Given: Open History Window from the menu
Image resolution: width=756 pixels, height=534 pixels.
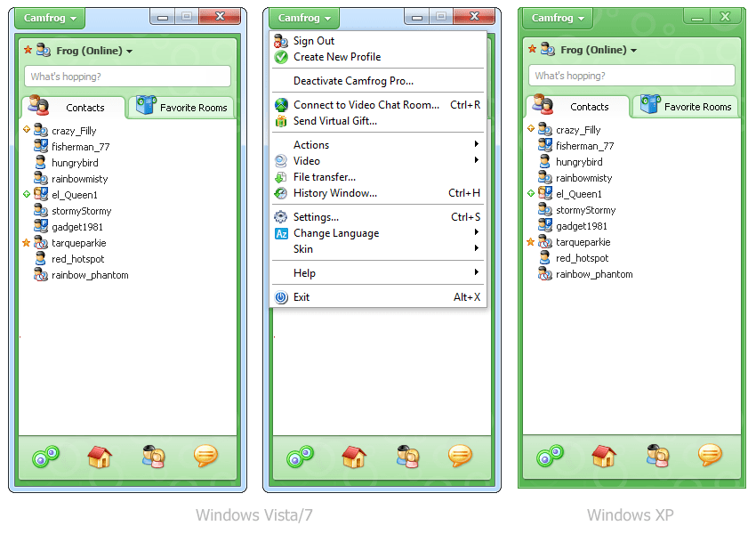Looking at the screenshot, I should click(x=379, y=193).
